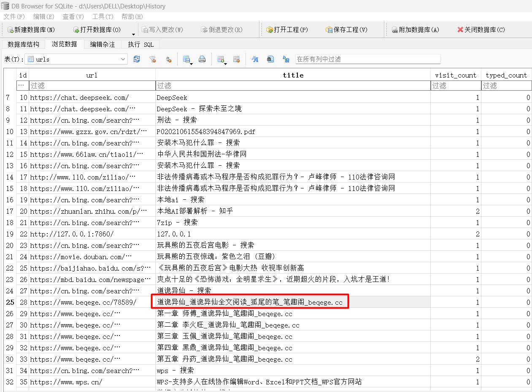The height and width of the screenshot is (392, 532).
Task: Switch to the 执行 SQL tab
Action: pos(141,44)
